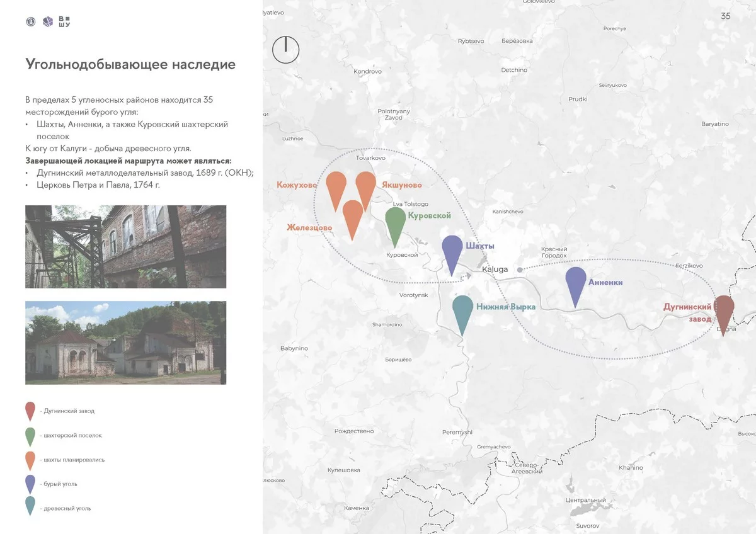Click the compass north indicator icon
Image resolution: width=756 pixels, height=534 pixels.
coord(285,49)
